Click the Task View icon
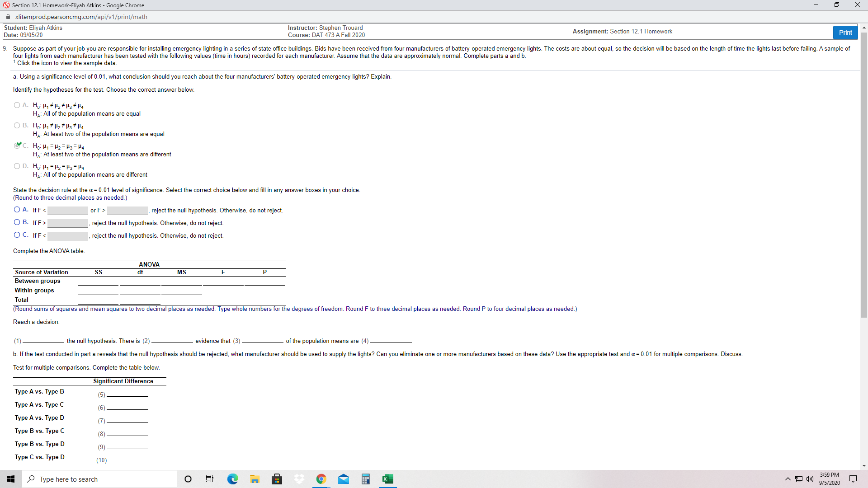The height and width of the screenshot is (488, 868). point(210,479)
